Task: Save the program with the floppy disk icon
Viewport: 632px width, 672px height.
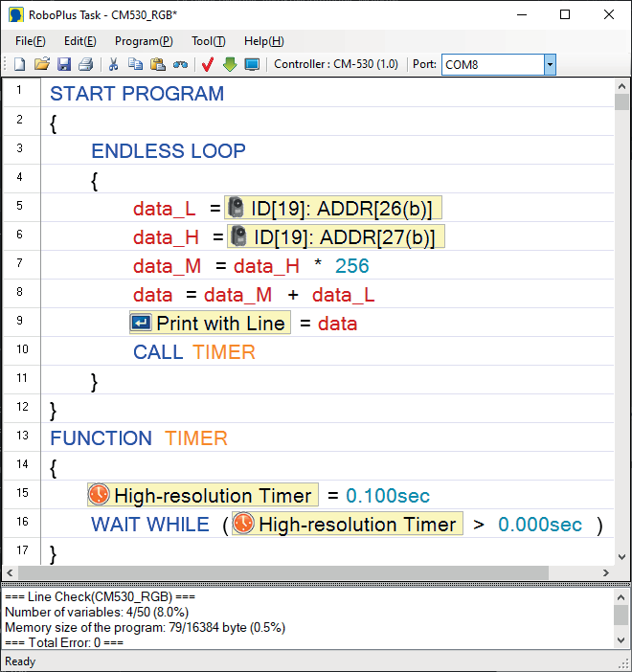Action: [63, 65]
